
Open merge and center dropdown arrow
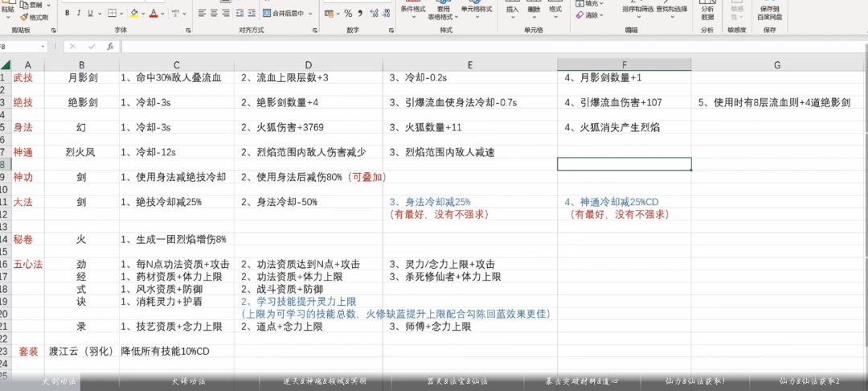click(x=310, y=14)
